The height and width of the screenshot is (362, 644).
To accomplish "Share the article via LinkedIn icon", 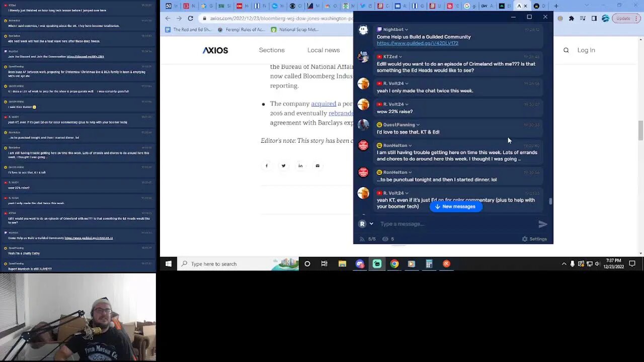I will [x=300, y=165].
